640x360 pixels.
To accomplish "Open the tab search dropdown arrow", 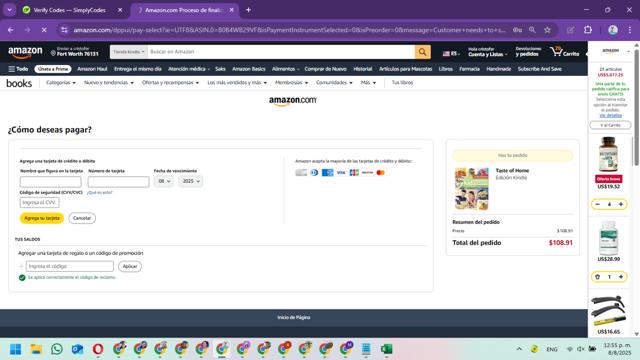I will [x=9, y=10].
